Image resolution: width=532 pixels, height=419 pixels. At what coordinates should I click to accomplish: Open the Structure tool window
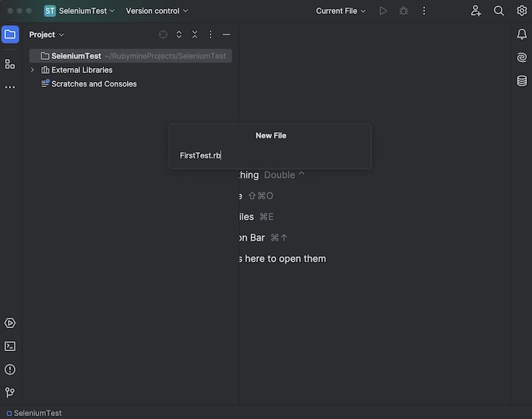click(10, 64)
